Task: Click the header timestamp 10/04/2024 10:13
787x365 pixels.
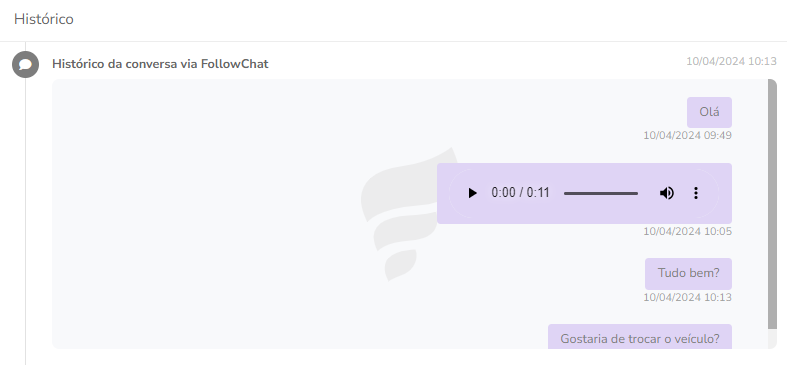Action: 731,61
